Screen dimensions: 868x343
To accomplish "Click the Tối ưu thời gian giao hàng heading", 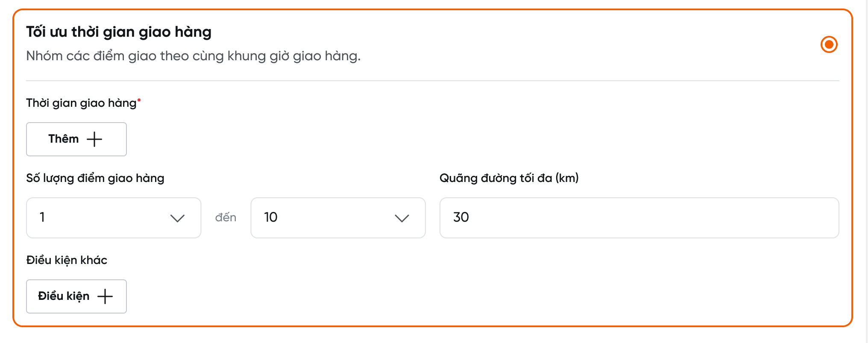I will pos(119,32).
